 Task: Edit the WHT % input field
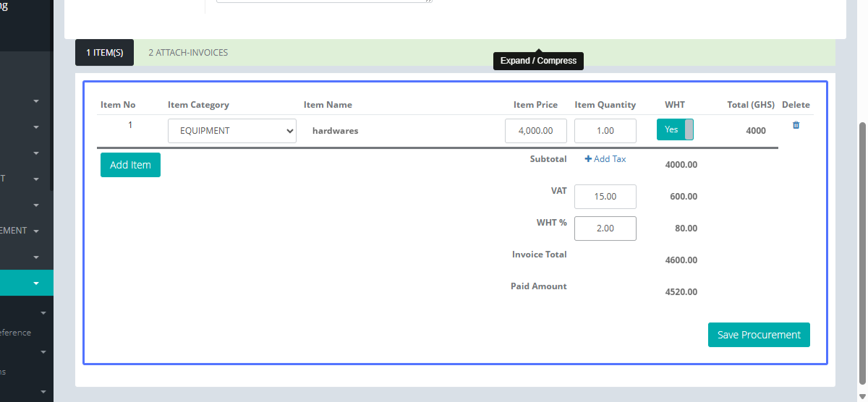605,228
